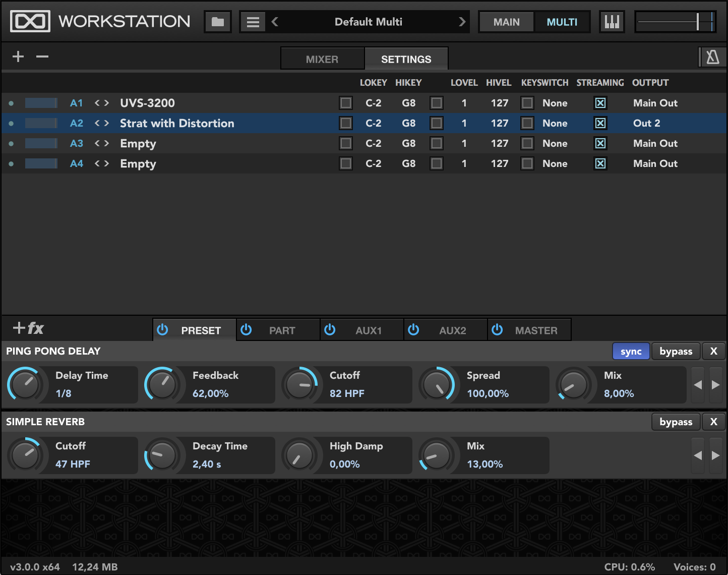Open output dropdown for A4

click(655, 163)
